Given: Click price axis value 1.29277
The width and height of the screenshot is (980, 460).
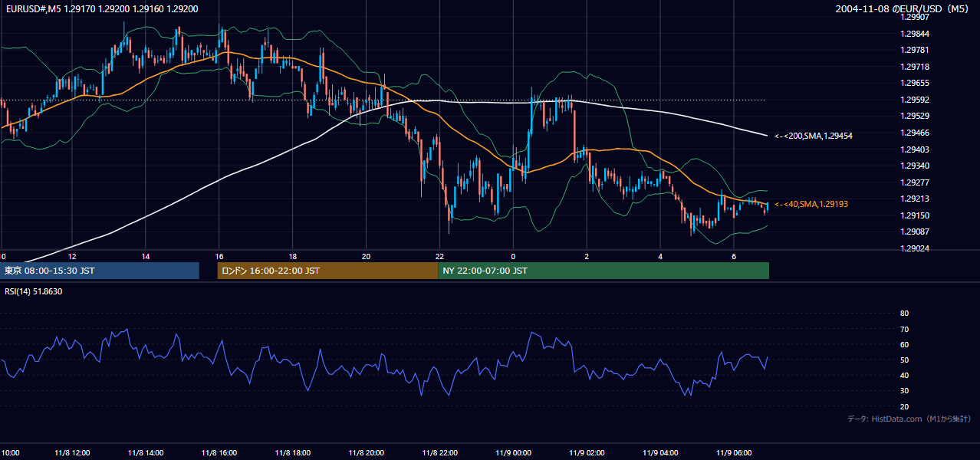Looking at the screenshot, I should click(x=915, y=182).
